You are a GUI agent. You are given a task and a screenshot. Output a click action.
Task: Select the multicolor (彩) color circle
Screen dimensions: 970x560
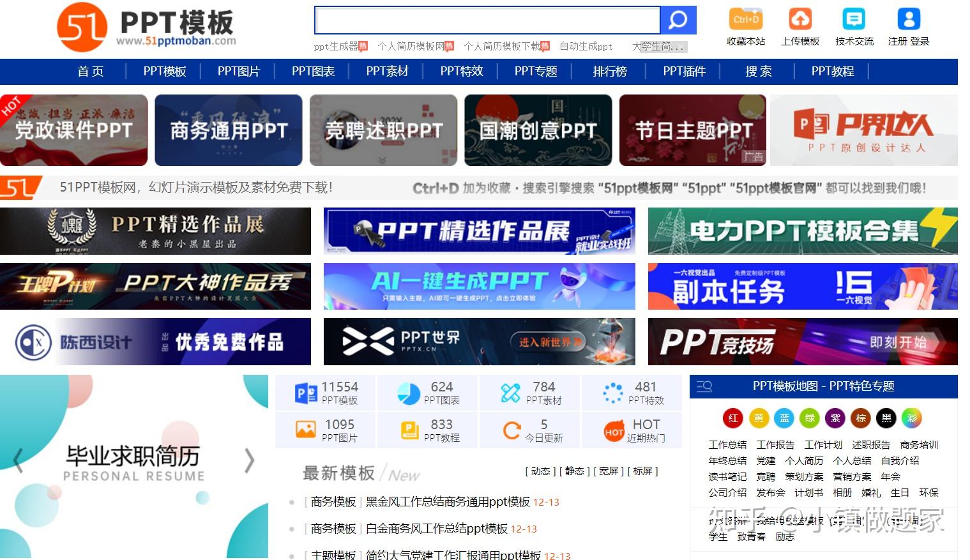coord(912,418)
